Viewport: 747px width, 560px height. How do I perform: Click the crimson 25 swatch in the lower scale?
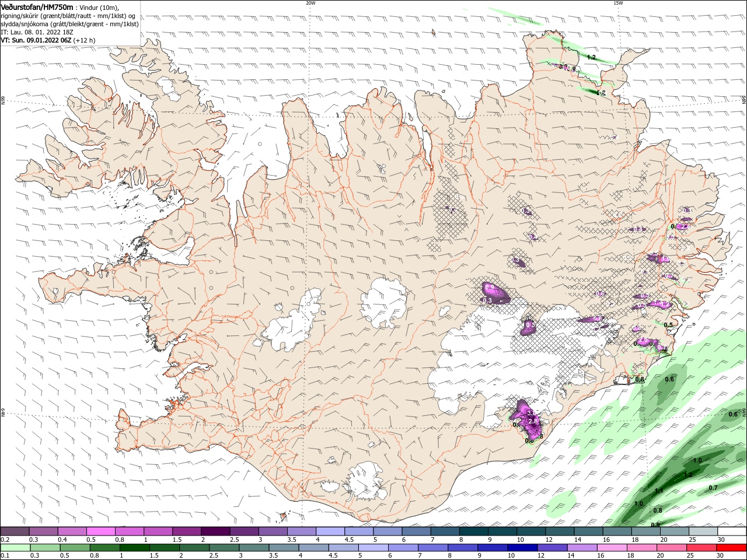702,548
